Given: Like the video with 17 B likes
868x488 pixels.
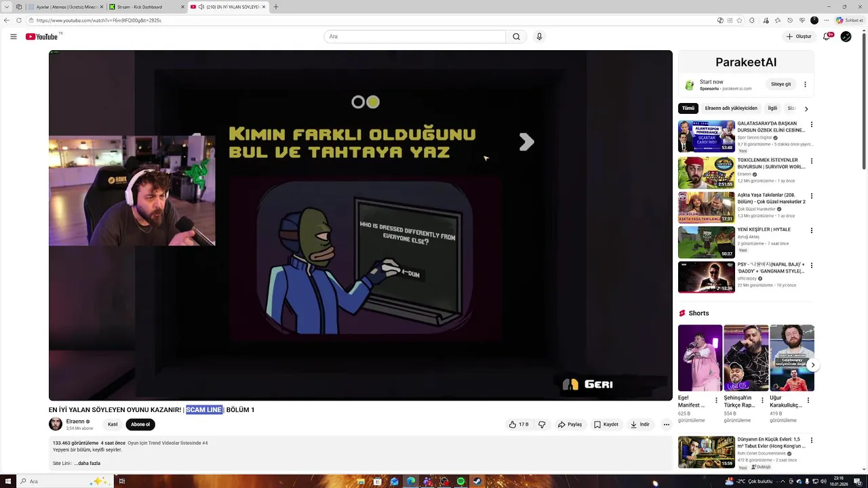Looking at the screenshot, I should click(519, 424).
